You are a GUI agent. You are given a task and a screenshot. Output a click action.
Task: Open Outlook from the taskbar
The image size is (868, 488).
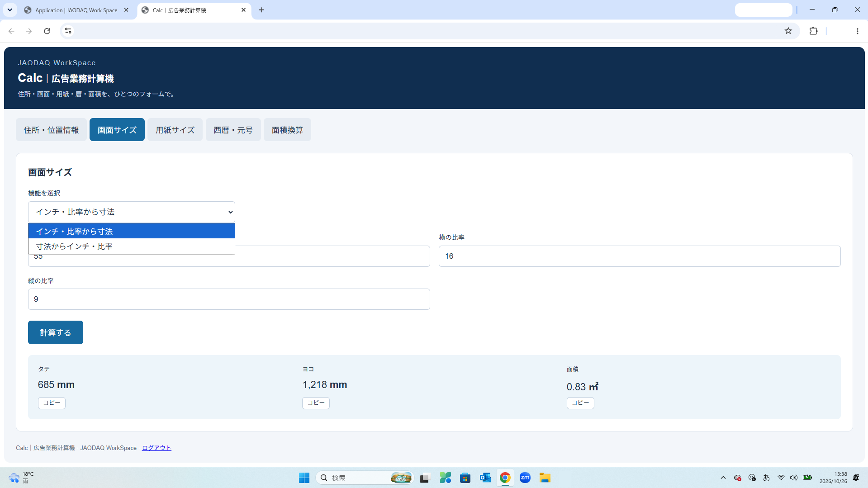[485, 478]
